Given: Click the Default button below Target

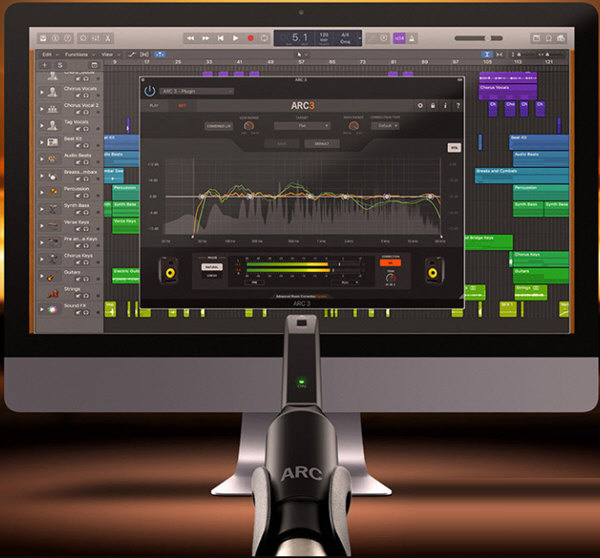Looking at the screenshot, I should (x=318, y=144).
